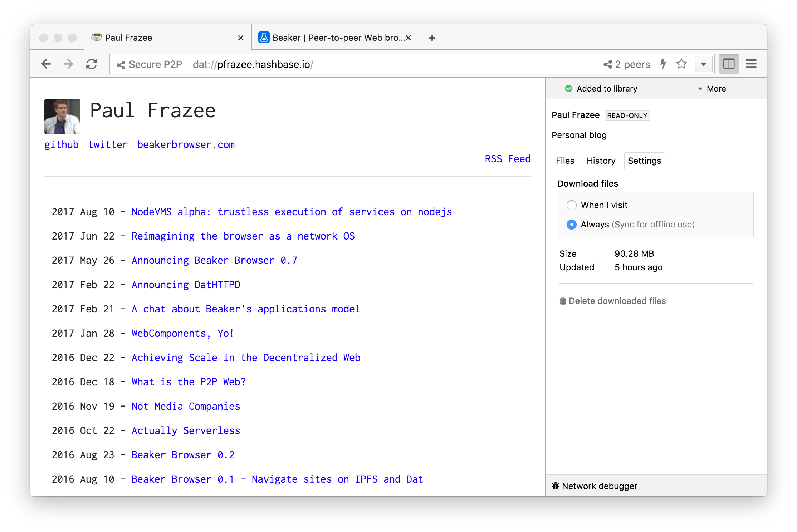Open the History tab in sidebar

coord(601,161)
